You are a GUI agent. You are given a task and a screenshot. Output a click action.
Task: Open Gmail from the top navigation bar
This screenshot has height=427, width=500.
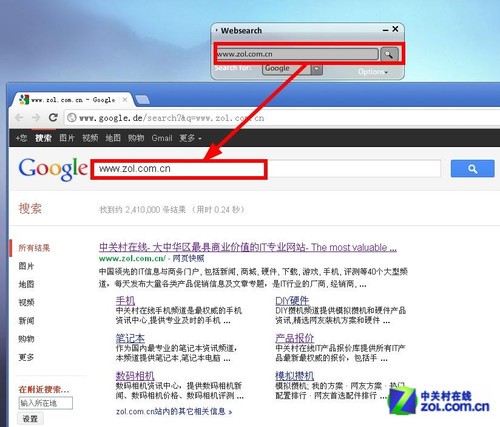(x=162, y=138)
